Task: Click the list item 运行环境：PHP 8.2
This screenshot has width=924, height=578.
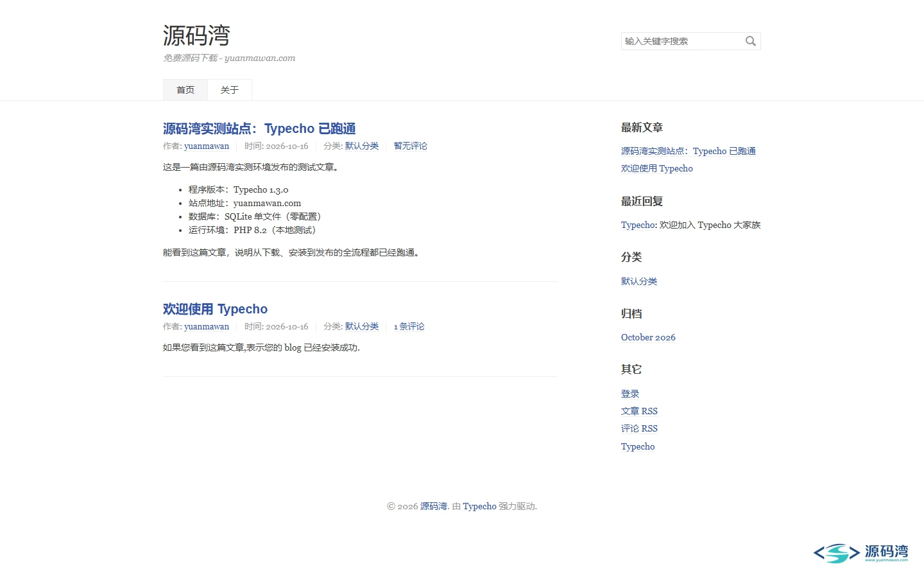Action: [254, 230]
